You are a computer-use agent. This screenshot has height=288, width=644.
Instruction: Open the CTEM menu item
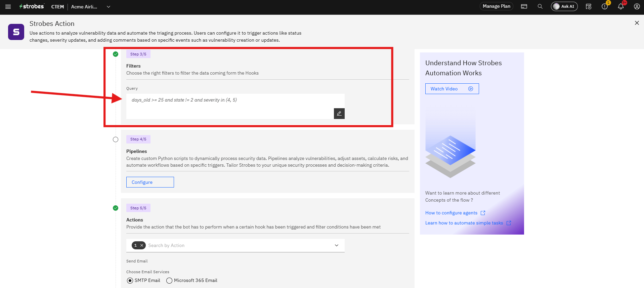click(57, 7)
